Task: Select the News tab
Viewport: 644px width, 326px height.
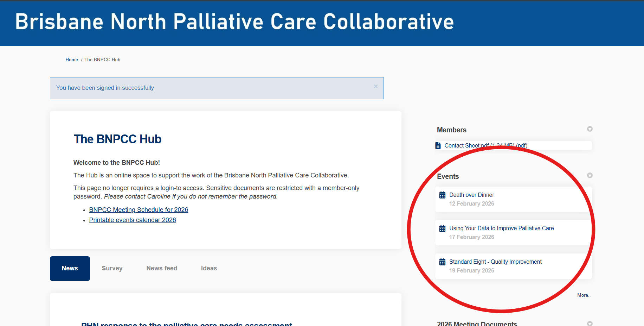Action: point(70,268)
